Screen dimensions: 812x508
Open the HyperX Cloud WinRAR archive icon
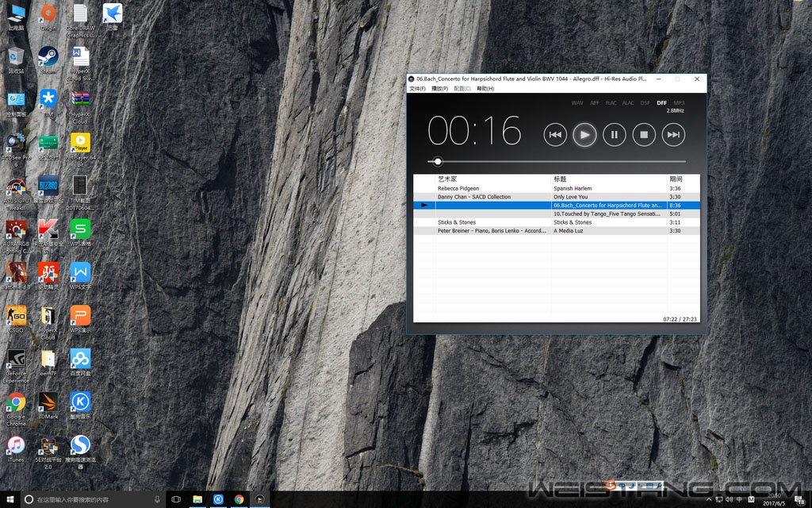[80, 107]
